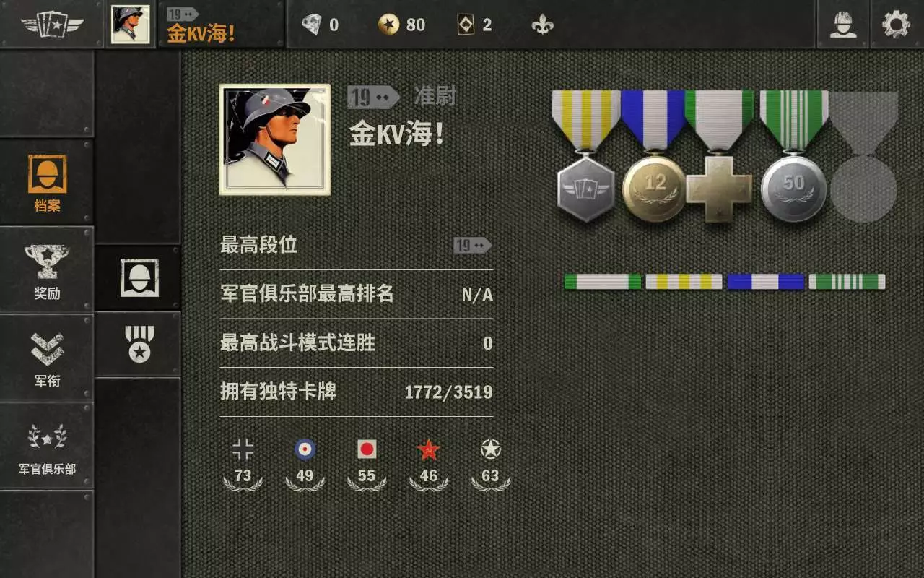Switch to the 军衔 rank tab
The height and width of the screenshot is (578, 924).
click(47, 359)
